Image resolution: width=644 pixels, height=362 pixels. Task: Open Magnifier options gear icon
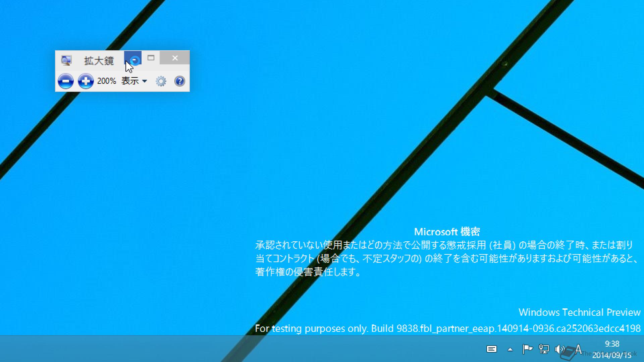tap(161, 81)
